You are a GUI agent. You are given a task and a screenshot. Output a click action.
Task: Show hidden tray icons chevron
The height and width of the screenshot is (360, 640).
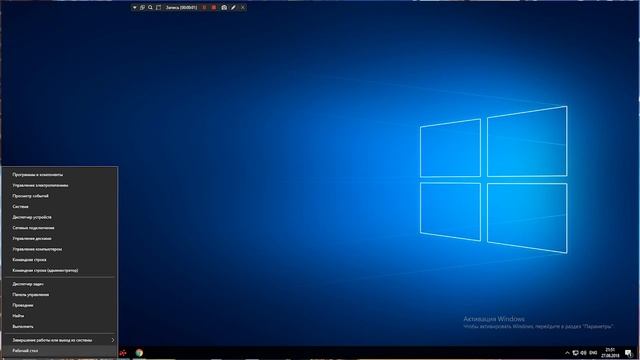coord(567,353)
